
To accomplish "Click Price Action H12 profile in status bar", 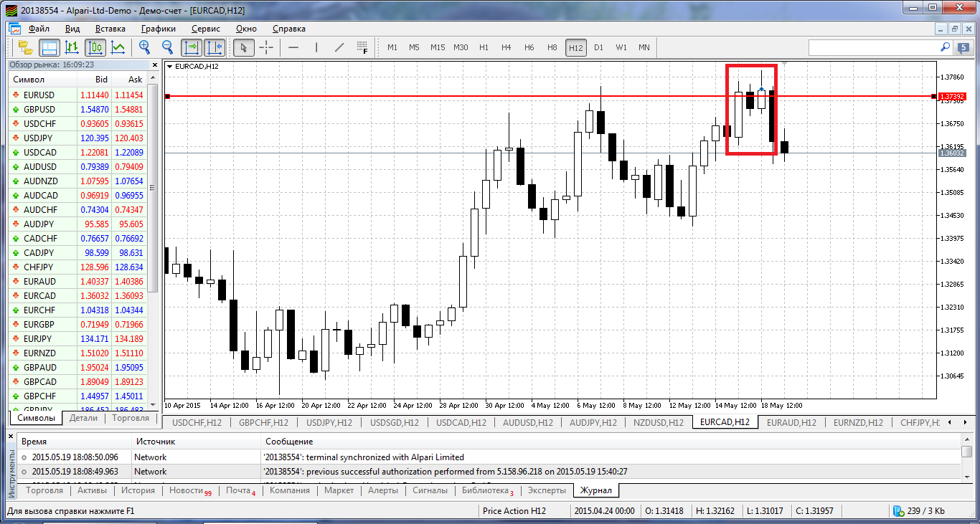I will (514, 511).
